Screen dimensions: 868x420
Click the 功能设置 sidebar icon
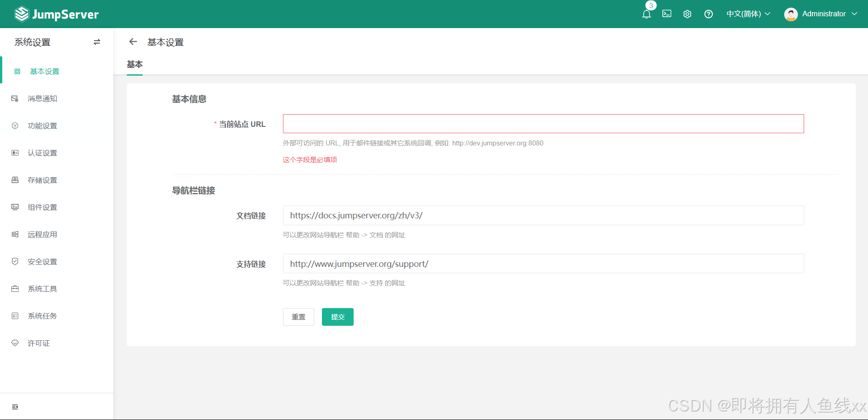pyautogui.click(x=15, y=126)
